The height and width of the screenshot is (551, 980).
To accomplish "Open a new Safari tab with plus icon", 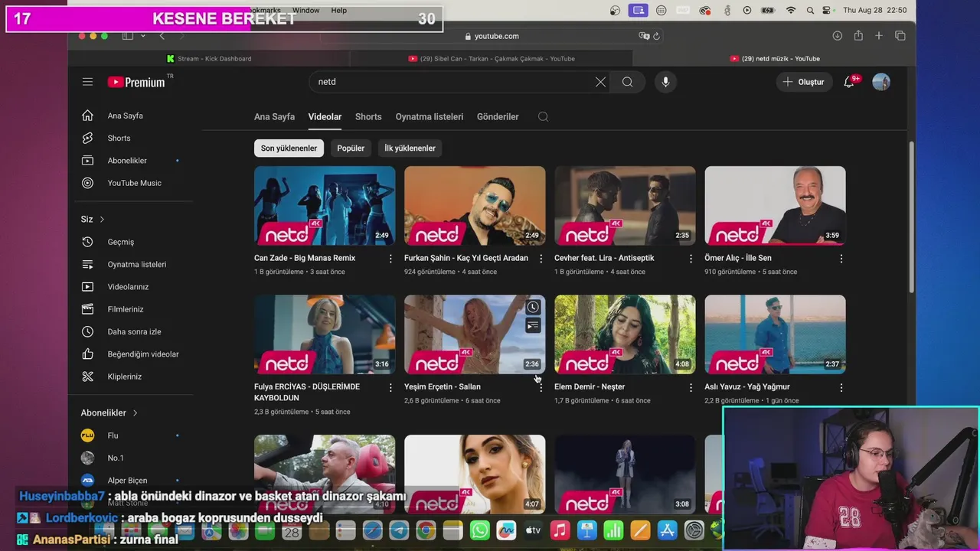I will click(879, 36).
